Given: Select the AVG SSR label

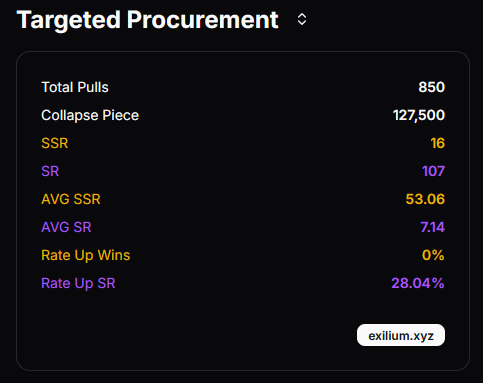Looking at the screenshot, I should [x=71, y=199].
